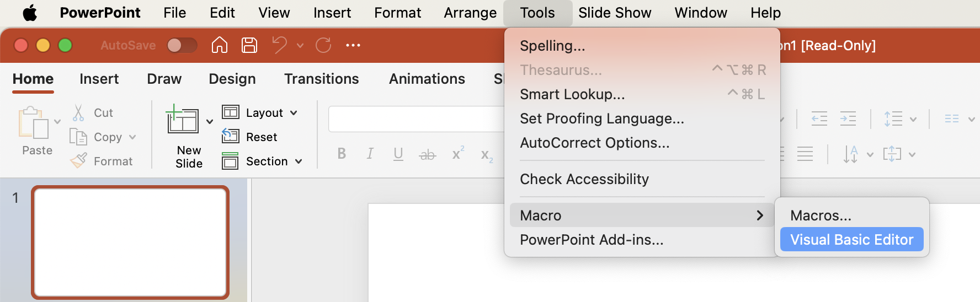Click the Save disk icon
Image resolution: width=980 pixels, height=302 pixels.
click(x=249, y=45)
